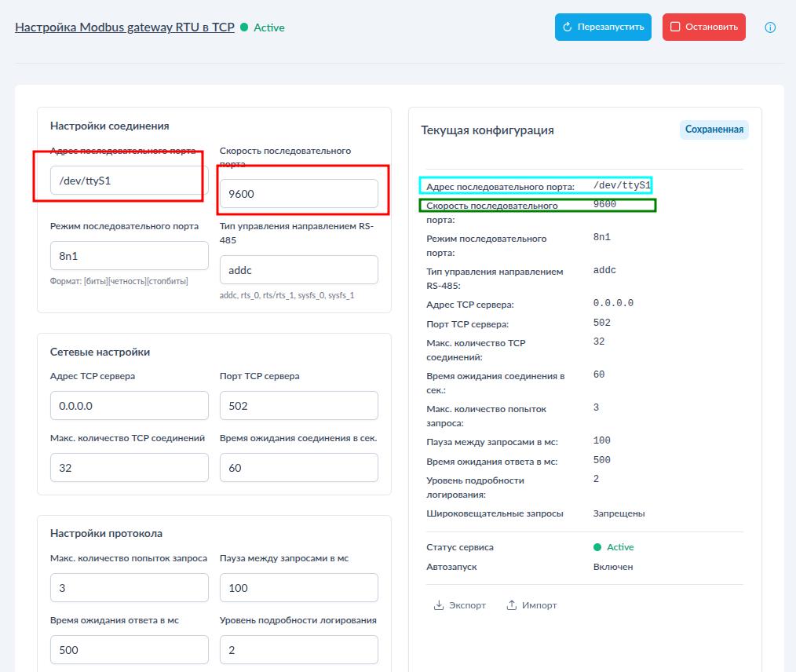This screenshot has height=672, width=796.
Task: Click the logging verbosity level field showing 2
Action: (x=299, y=649)
